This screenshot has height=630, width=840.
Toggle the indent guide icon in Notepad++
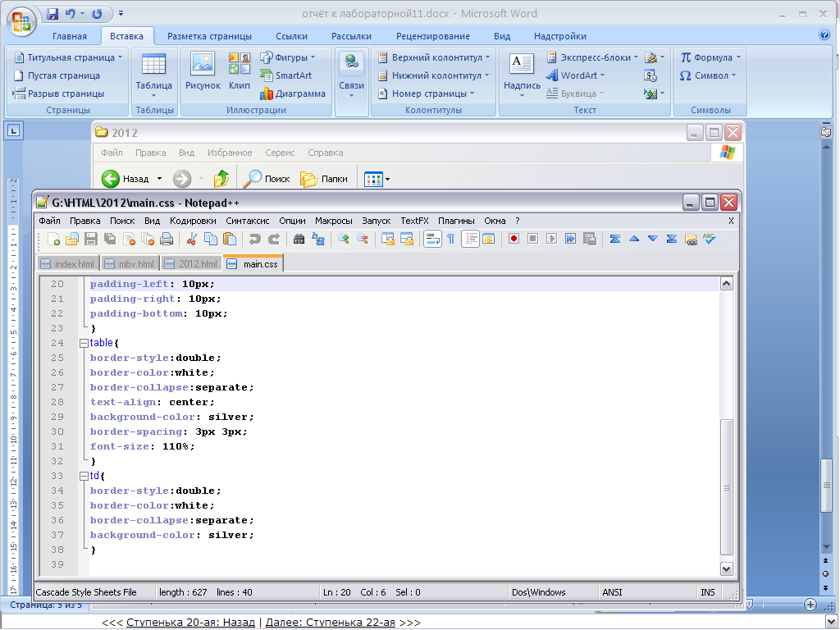pyautogui.click(x=470, y=239)
